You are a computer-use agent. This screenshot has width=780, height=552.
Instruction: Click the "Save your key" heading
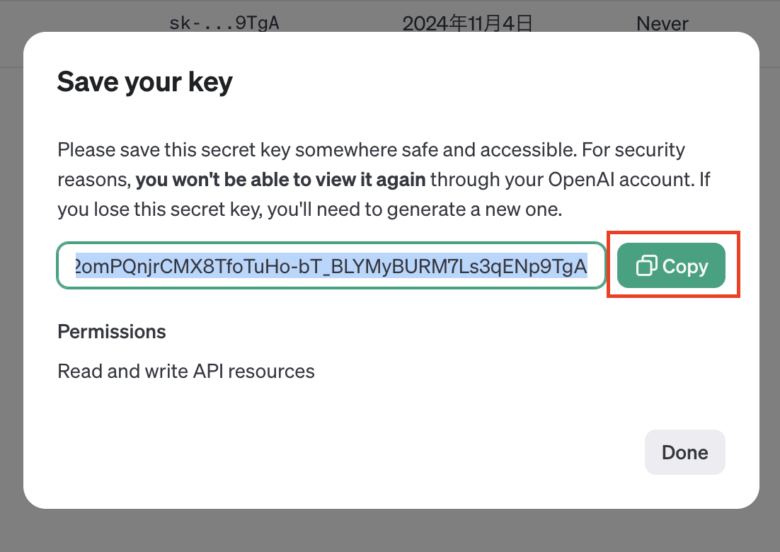(x=144, y=81)
